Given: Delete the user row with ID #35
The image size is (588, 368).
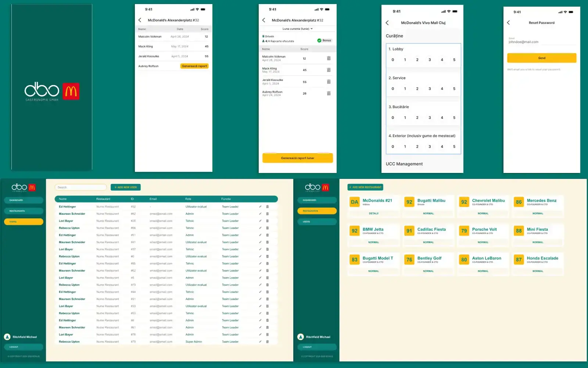Looking at the screenshot, I should [x=267, y=221].
